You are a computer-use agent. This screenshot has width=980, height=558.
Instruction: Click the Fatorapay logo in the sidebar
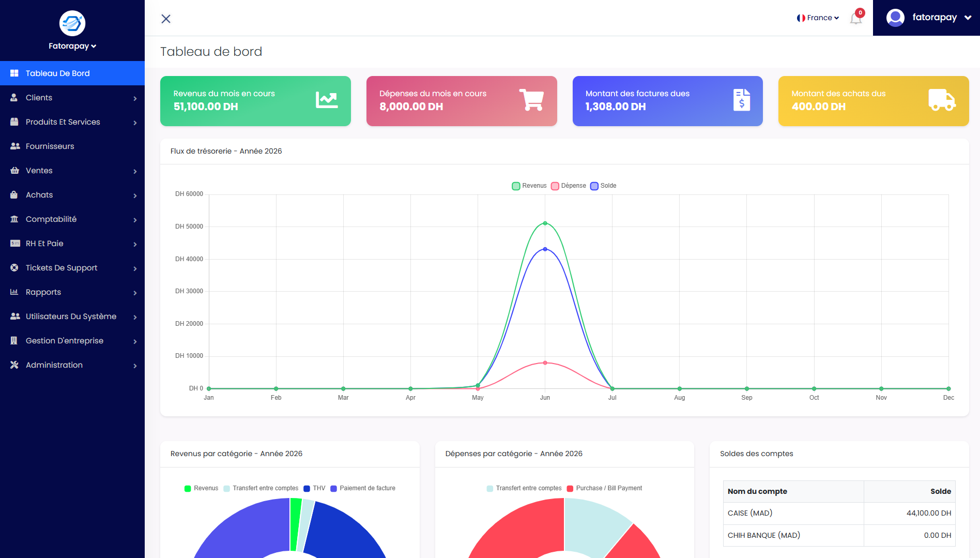coord(72,23)
